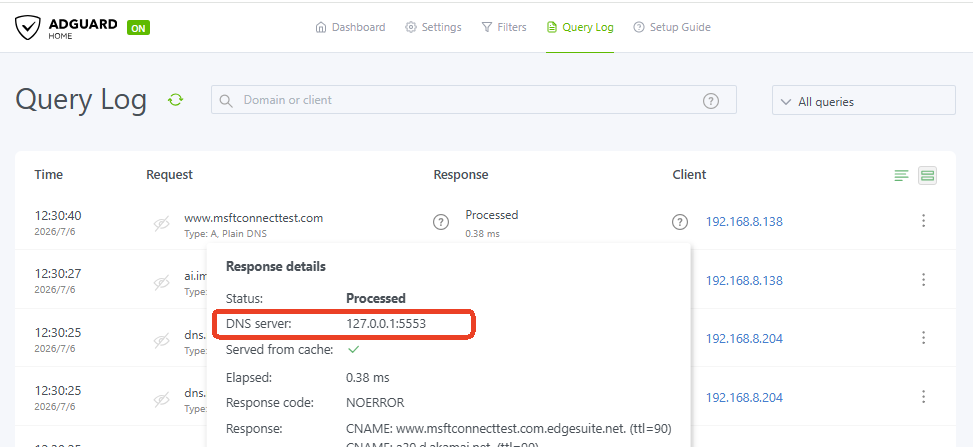973x447 pixels.
Task: Click Type: A, Plain DNS label
Action: [x=225, y=234]
